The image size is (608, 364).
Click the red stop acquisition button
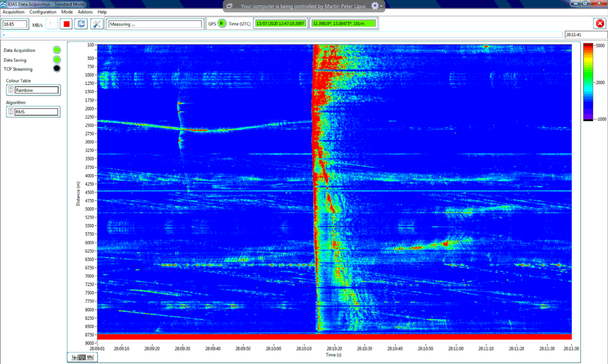(66, 24)
